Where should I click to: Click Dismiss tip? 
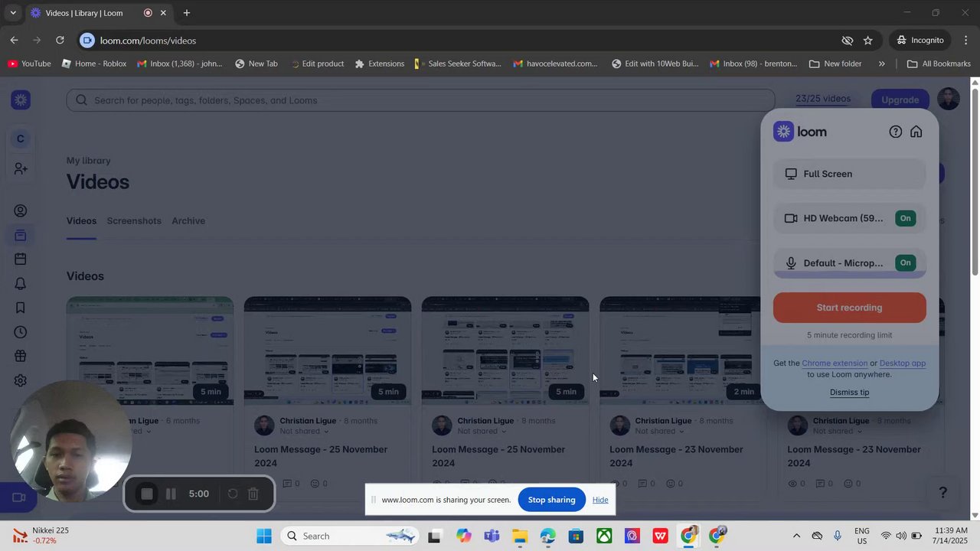[x=850, y=393]
